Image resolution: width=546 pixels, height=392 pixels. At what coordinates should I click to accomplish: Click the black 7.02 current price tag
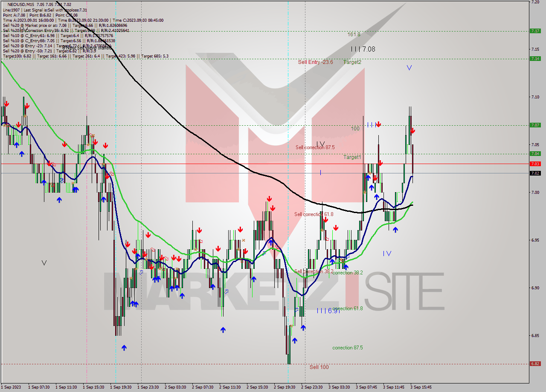[534, 173]
